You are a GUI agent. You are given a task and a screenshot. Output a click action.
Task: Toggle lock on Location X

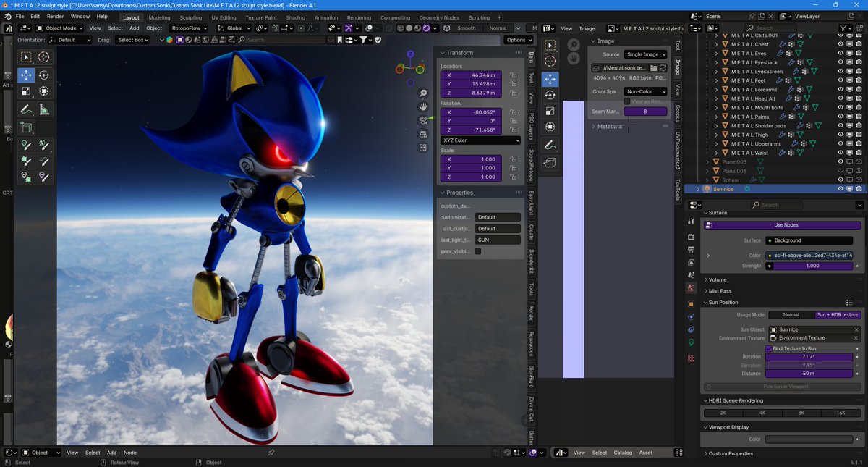pos(513,75)
